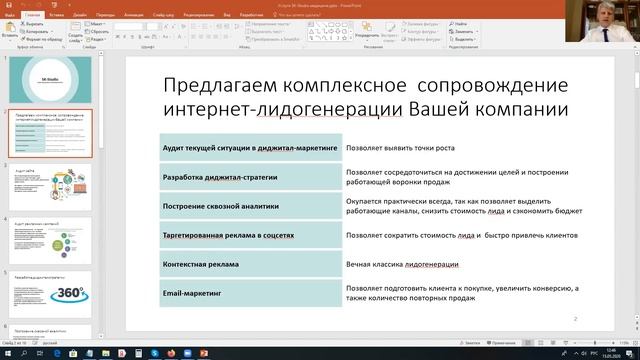Click the Paste (Вставить) clipboard icon
This screenshot has width=640, height=360.
(x=10, y=27)
